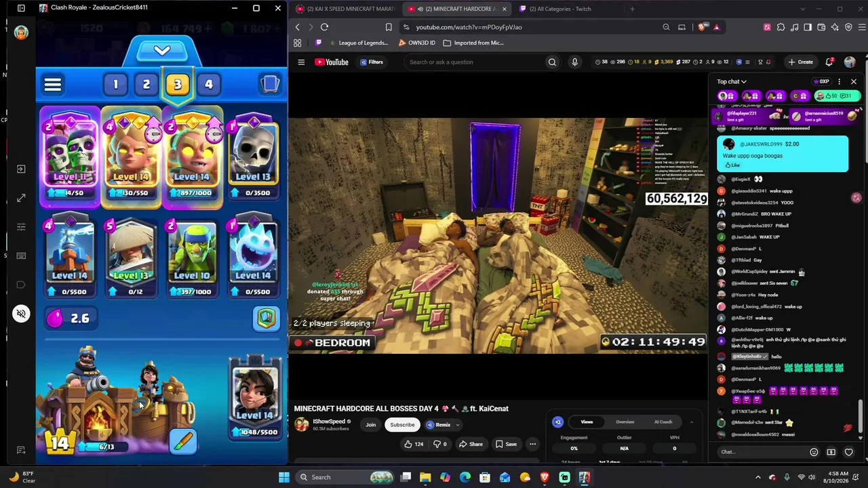Switch to deck slot 4
Viewport: 868px width, 488px height.
[x=209, y=84]
